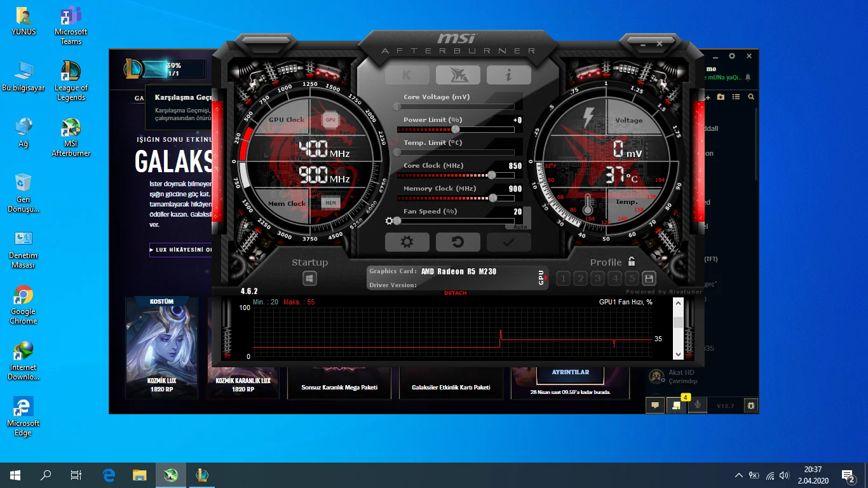Click the MEM chip icon in the gauge
Viewport: 868px width, 488px height.
(x=330, y=203)
